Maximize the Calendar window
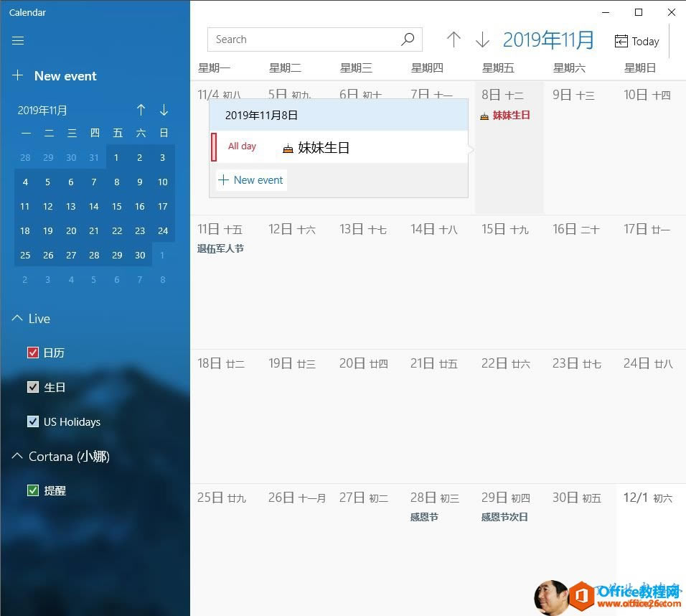Screen dimensions: 686x616 tap(639, 12)
